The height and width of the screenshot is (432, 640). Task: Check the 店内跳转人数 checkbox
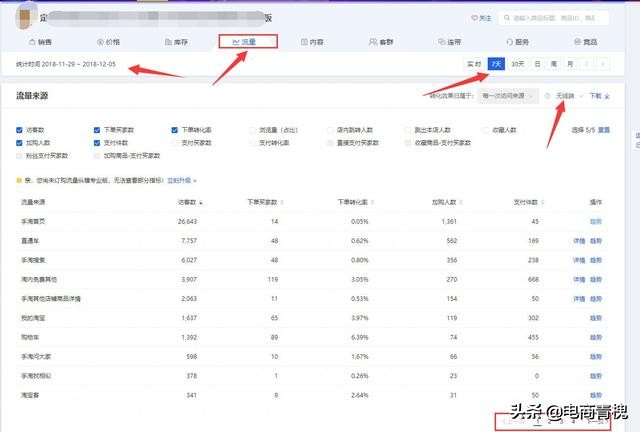[x=330, y=130]
